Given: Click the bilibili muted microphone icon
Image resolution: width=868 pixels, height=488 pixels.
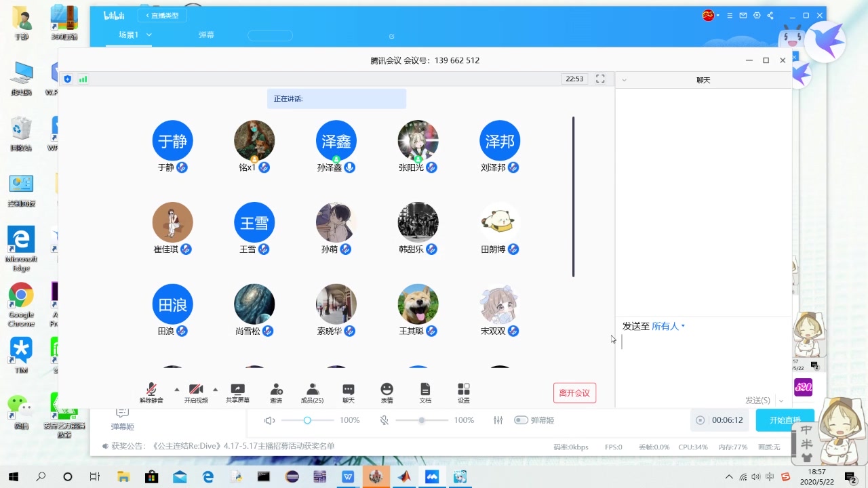Looking at the screenshot, I should tap(384, 420).
